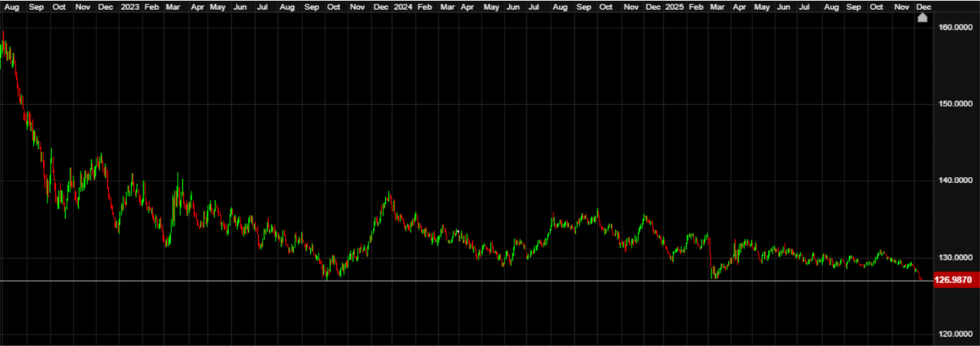Click the 140.0000 price axis label

[x=955, y=181]
